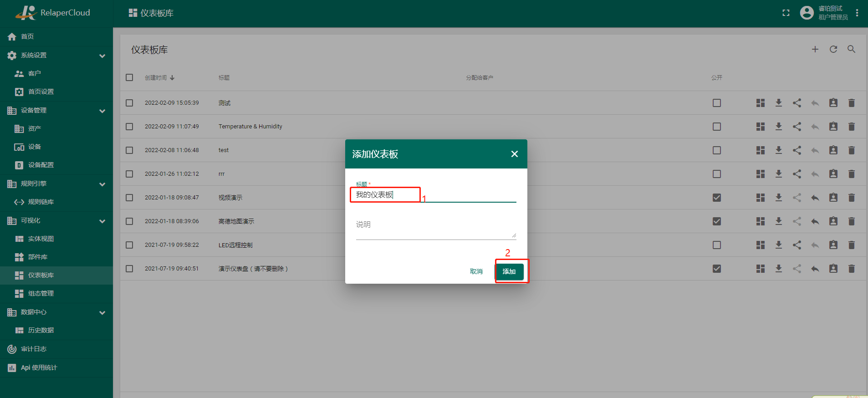Open 资产 in sidebar
The height and width of the screenshot is (398, 868).
coord(56,129)
